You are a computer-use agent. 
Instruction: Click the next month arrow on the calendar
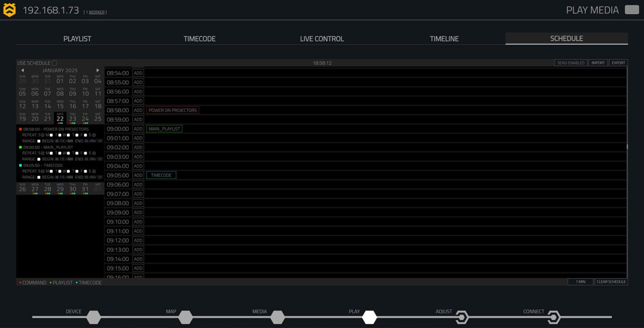click(x=98, y=70)
